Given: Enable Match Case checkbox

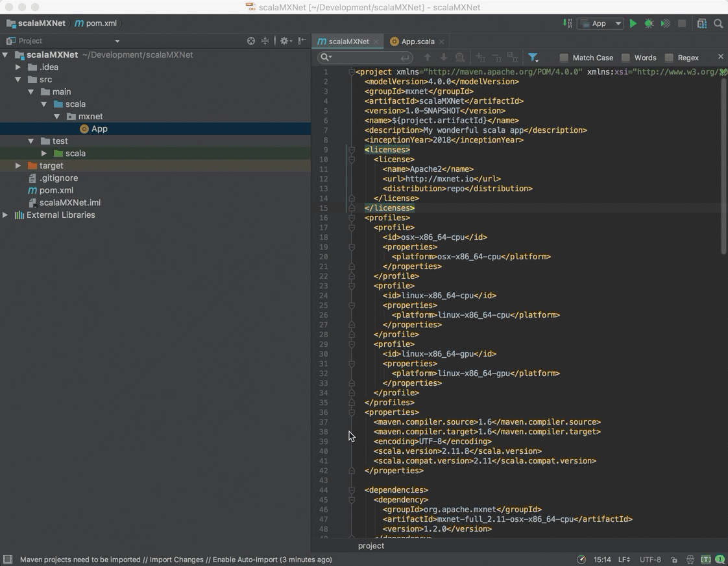Looking at the screenshot, I should click(x=564, y=58).
